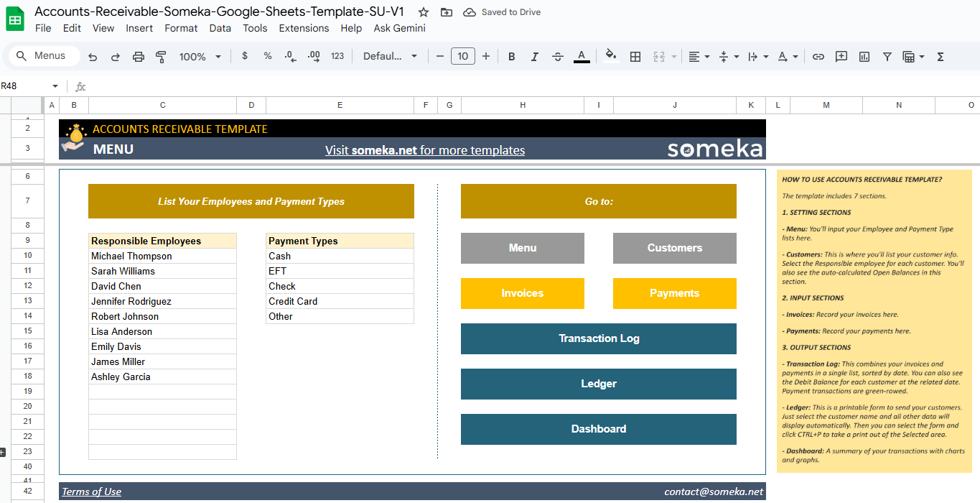Apply percent formatting
Viewport: 980px width, 503px height.
(267, 55)
